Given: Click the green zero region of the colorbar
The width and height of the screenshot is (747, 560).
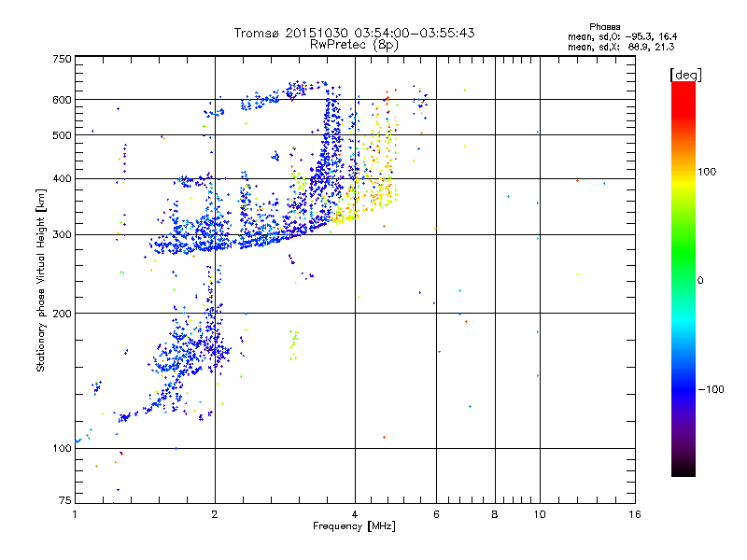Looking at the screenshot, I should (684, 280).
